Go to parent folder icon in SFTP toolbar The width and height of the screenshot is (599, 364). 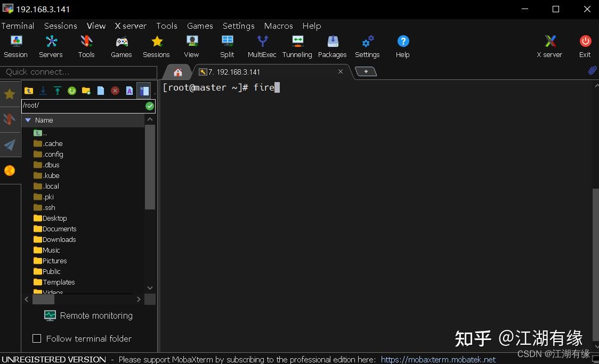(29, 91)
